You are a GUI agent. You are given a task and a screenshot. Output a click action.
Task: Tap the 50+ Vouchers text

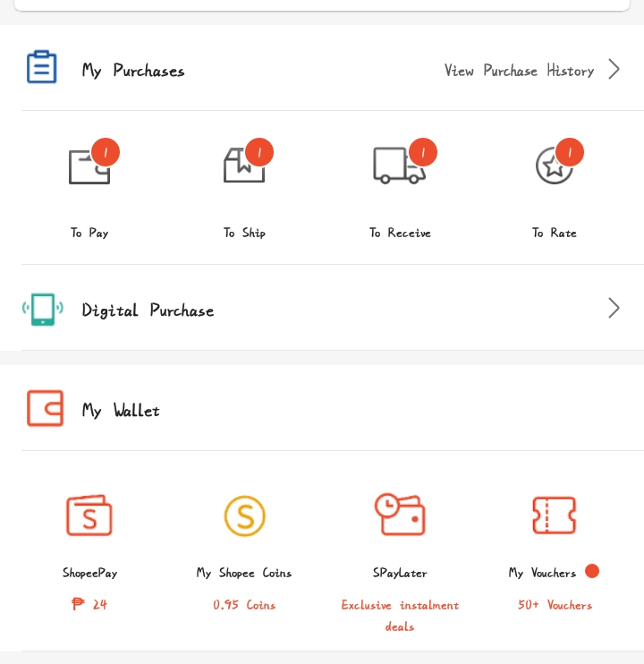[555, 605]
